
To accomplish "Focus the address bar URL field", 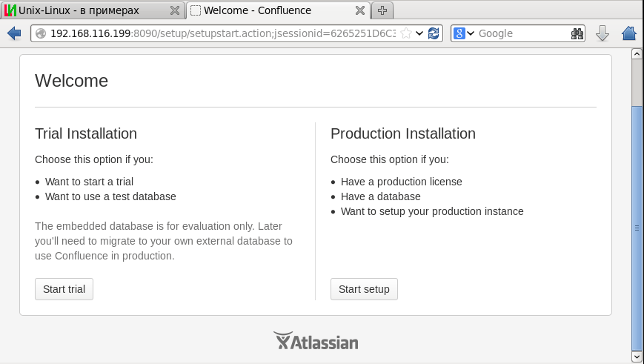I will click(x=222, y=33).
